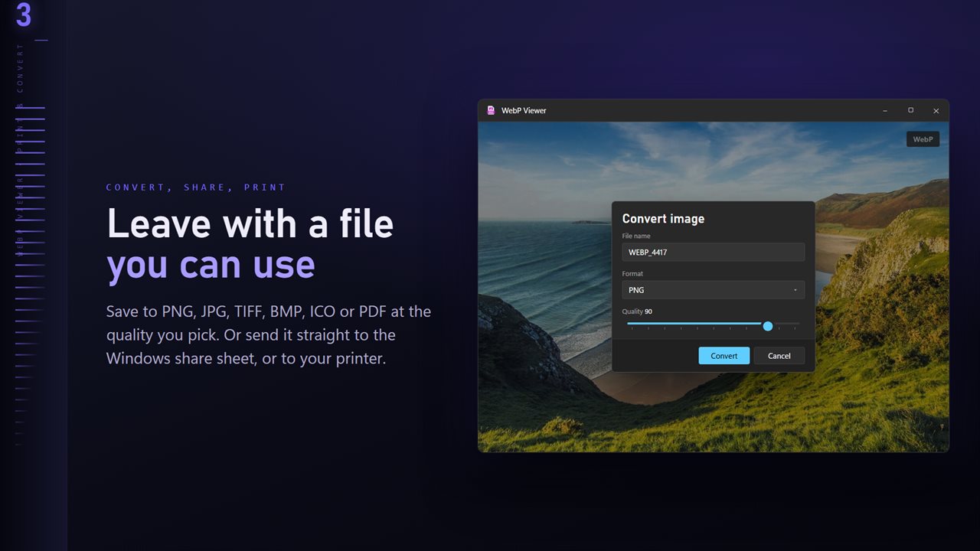Image resolution: width=980 pixels, height=551 pixels.
Task: Click the "File name" label
Action: coord(636,236)
